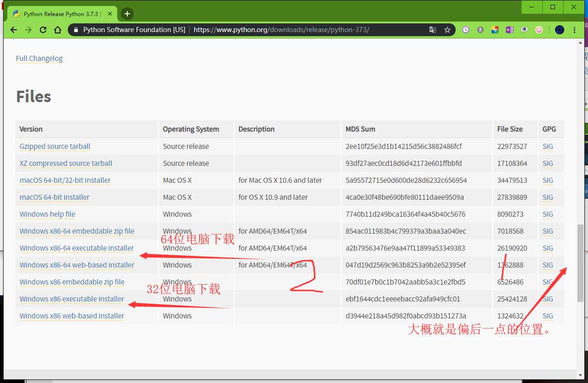Download macOS 64-bit/32-bit installer
This screenshot has height=383, width=588.
point(65,181)
